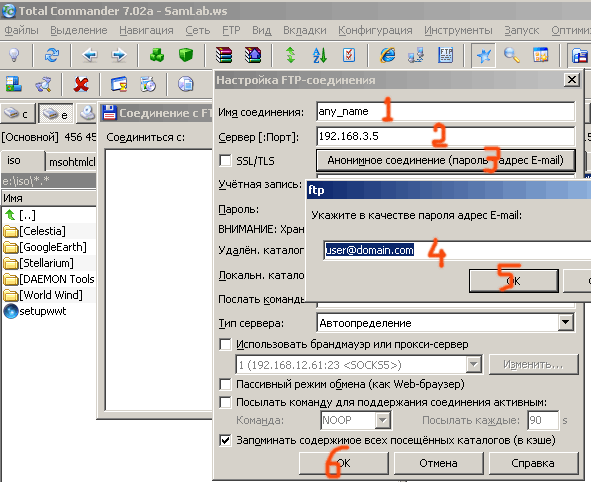This screenshot has height=482, width=591.
Task: Toggle use firewall or proxy server checkbox
Action: point(225,344)
